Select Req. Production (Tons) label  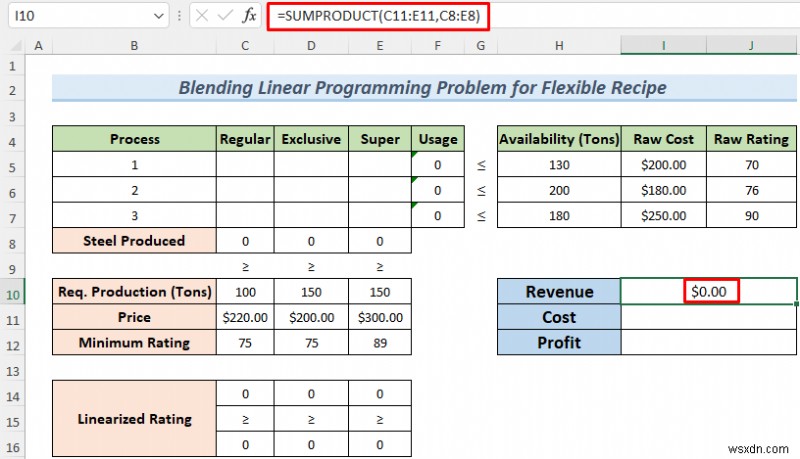click(x=134, y=292)
